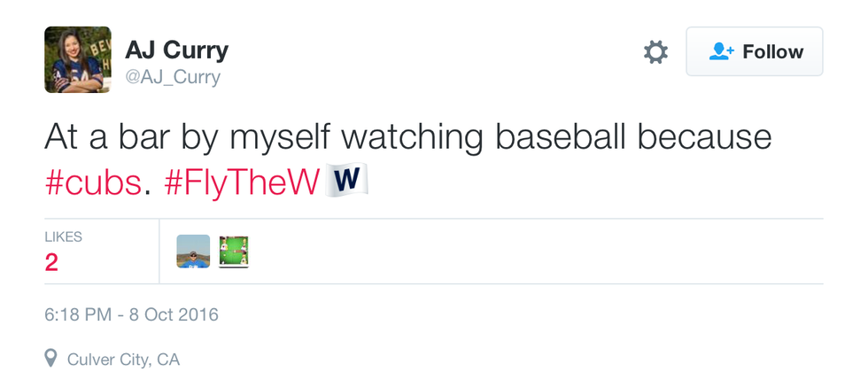View the green second liker avatar
This screenshot has width=868, height=379.
click(233, 251)
